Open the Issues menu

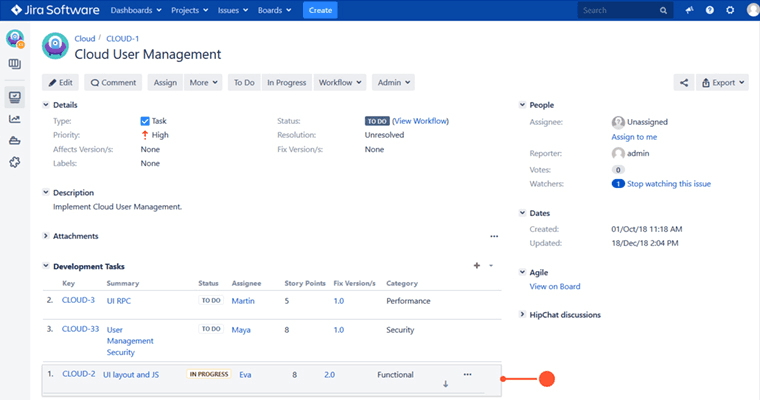tap(233, 10)
